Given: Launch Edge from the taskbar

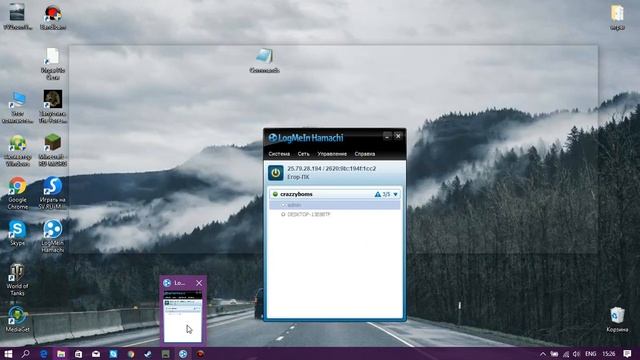Looking at the screenshot, I should (x=44, y=354).
